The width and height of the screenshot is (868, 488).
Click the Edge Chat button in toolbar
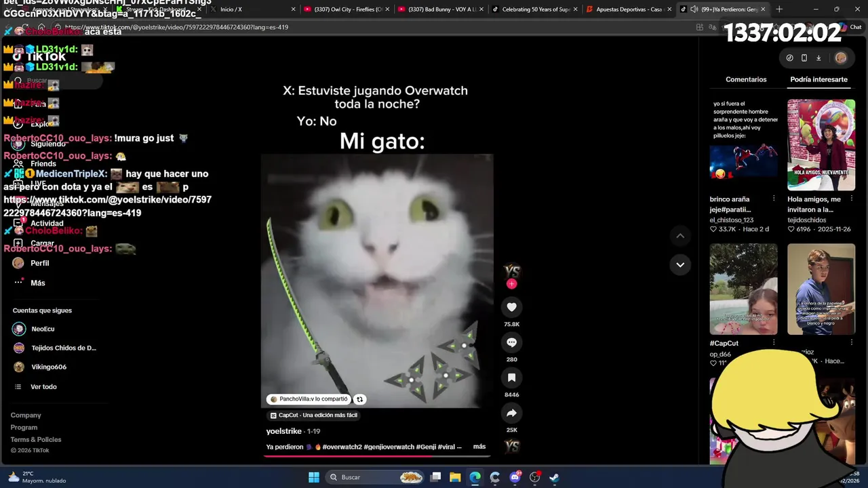[x=850, y=27]
